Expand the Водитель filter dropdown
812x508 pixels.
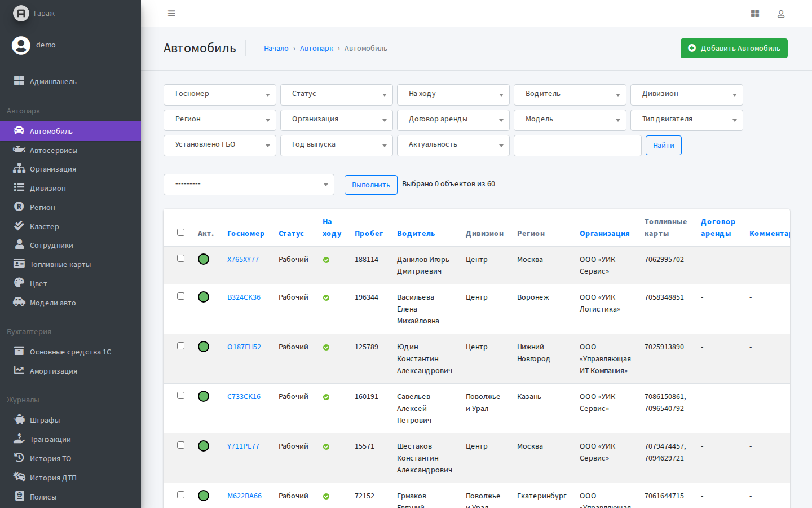[570, 94]
